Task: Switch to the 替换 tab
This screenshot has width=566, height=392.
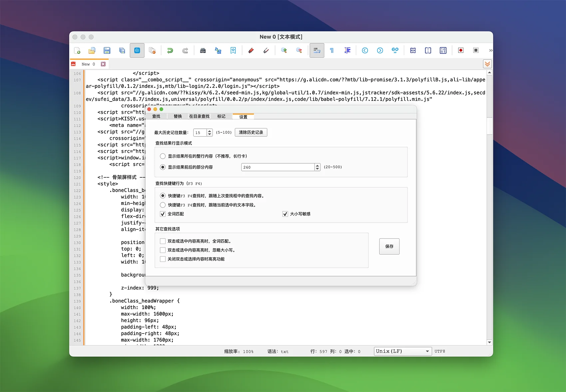Action: pyautogui.click(x=178, y=116)
